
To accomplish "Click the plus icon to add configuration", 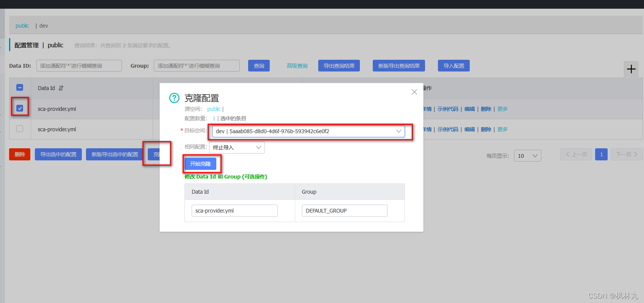I will (631, 69).
